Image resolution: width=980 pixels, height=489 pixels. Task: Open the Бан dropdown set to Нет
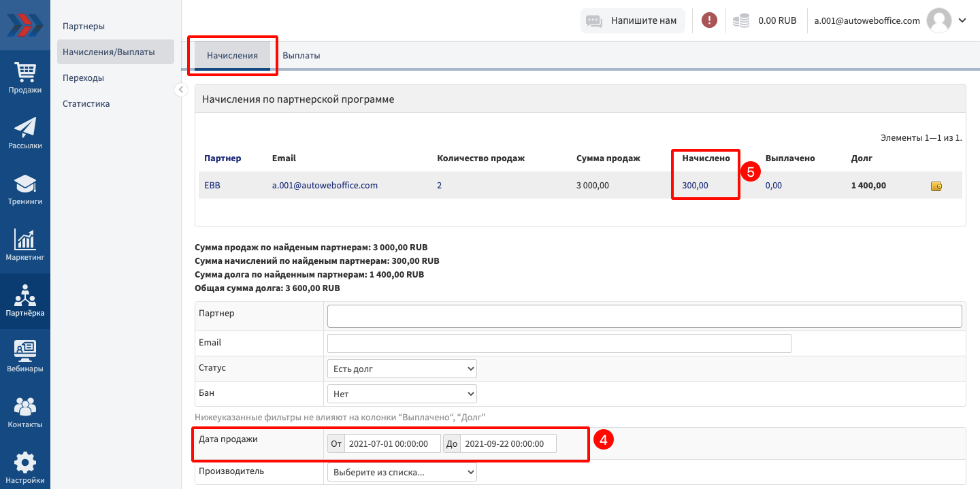tap(402, 394)
